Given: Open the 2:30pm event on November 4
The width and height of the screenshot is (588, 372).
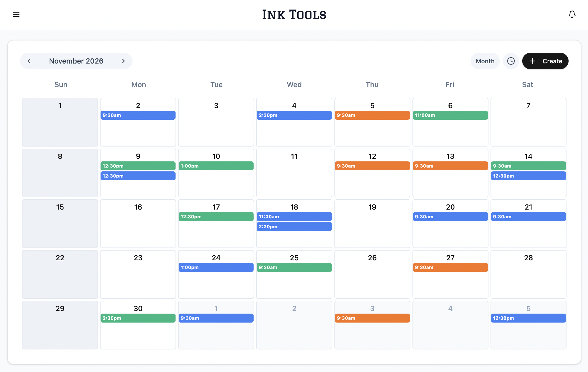Looking at the screenshot, I should pos(294,115).
